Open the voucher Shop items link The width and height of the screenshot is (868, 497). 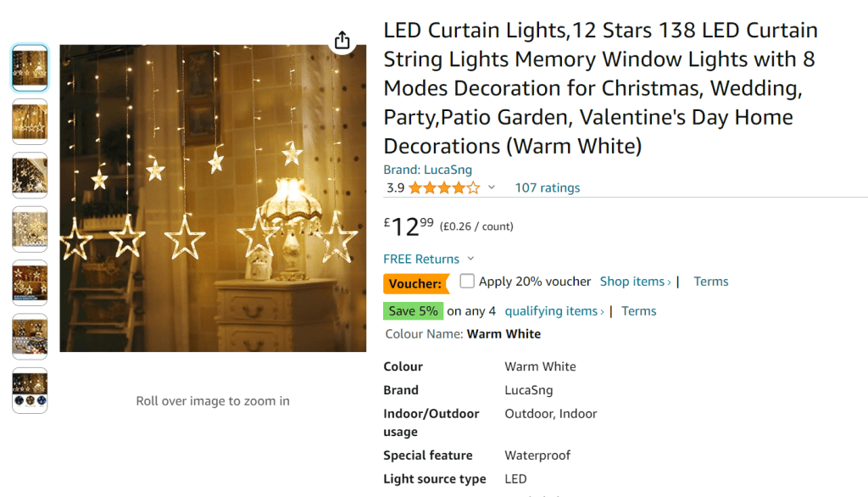pos(635,282)
